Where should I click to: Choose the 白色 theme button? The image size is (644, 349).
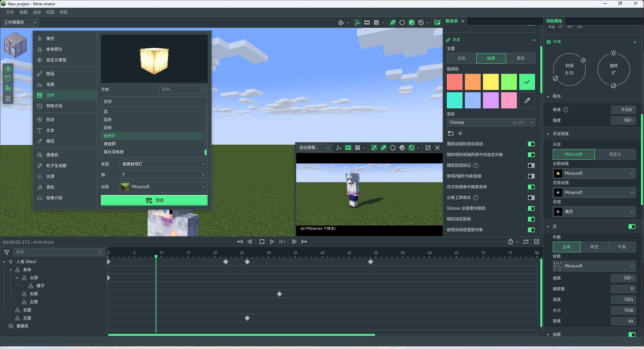coord(461,58)
